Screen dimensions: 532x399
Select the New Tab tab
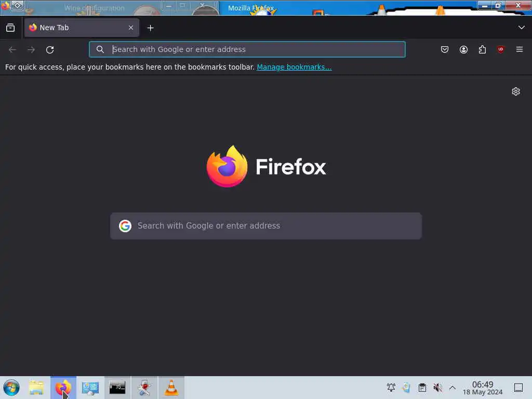82,28
